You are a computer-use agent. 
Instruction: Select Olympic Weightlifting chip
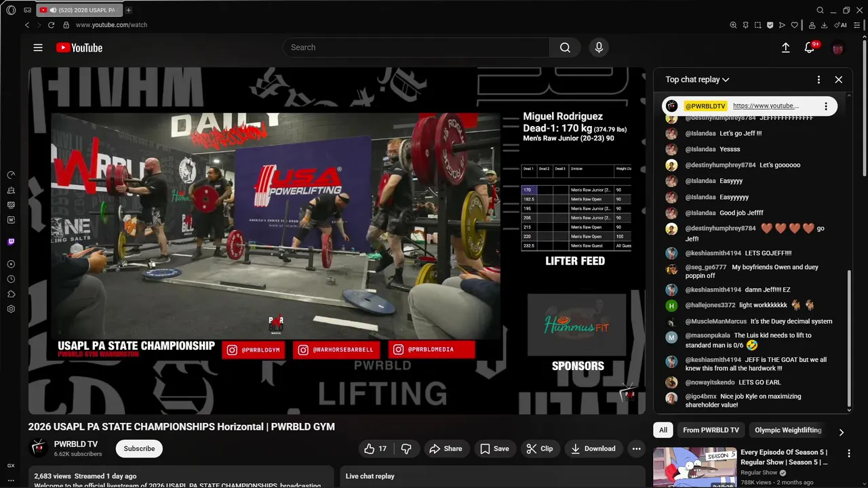tap(788, 430)
